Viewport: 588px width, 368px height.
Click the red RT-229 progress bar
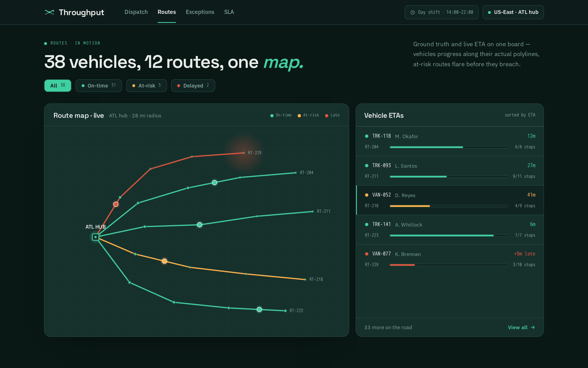point(449,265)
